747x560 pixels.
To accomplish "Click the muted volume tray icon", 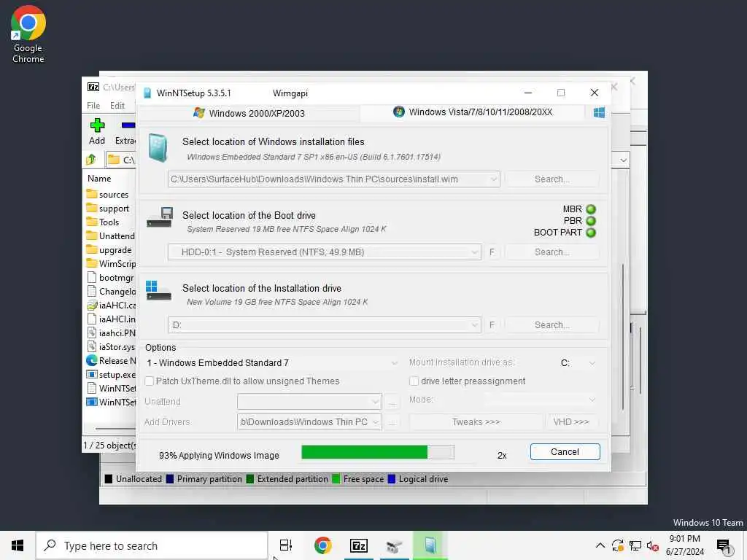I will pyautogui.click(x=652, y=545).
